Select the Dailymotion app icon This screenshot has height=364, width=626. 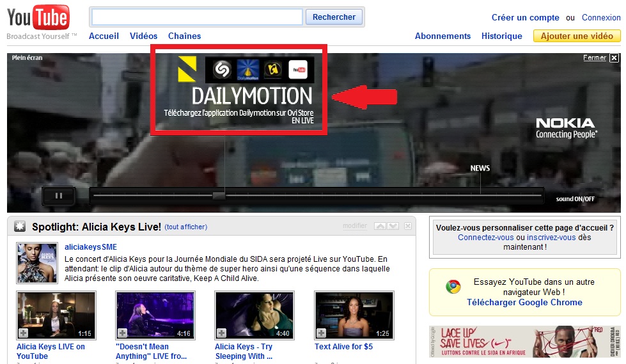click(248, 70)
